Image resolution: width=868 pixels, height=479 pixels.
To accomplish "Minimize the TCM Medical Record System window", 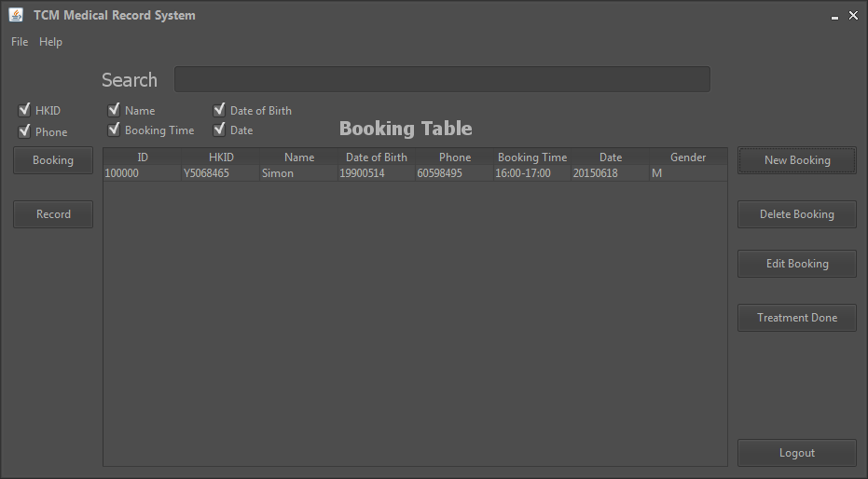I will pyautogui.click(x=834, y=17).
